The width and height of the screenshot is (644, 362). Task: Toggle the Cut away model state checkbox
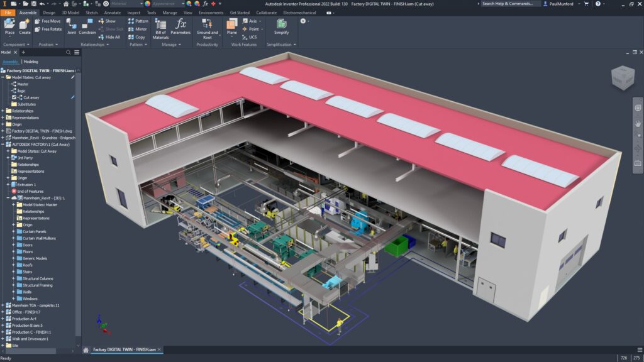coord(14,97)
